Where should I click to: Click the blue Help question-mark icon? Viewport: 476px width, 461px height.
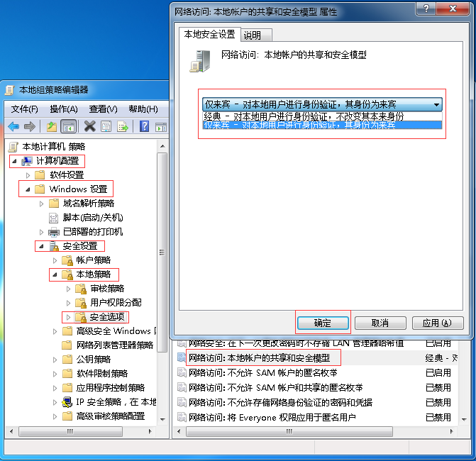click(x=144, y=126)
